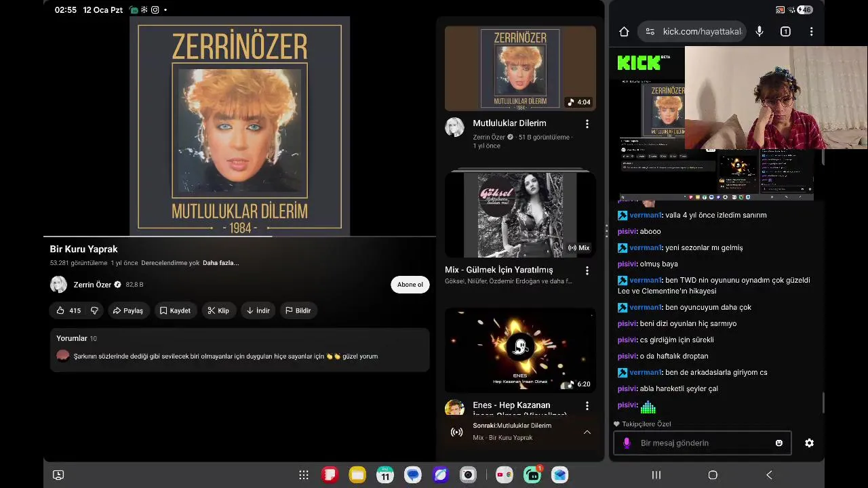Viewport: 868px width, 488px height.
Task: Click the chat scrollbar
Action: tap(823, 403)
